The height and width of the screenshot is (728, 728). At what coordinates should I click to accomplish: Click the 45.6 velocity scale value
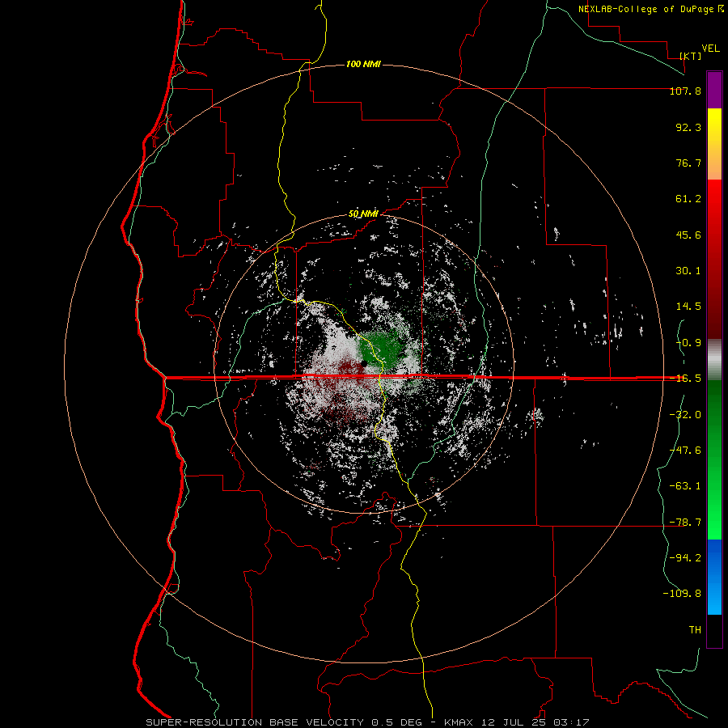click(688, 235)
